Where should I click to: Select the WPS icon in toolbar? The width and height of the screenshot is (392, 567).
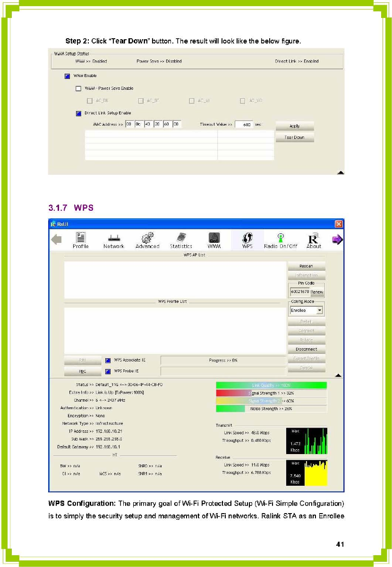(247, 240)
